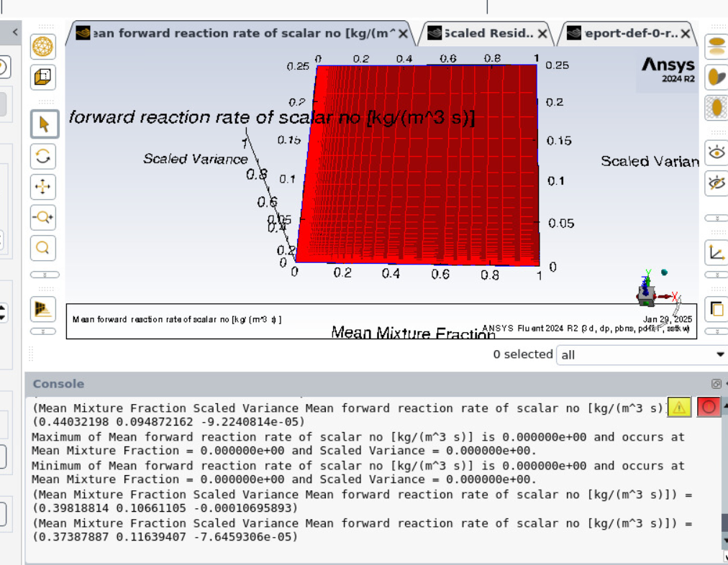Collapse the left panel with the chevron arrow
728x565 pixels.
click(15, 32)
